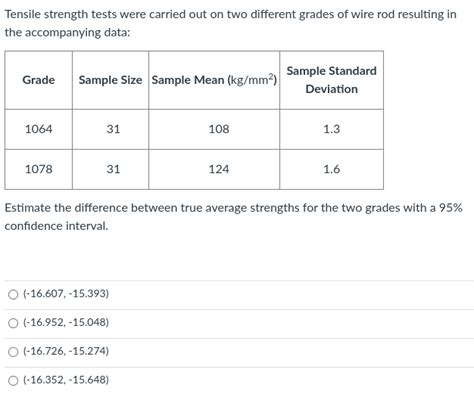Click the Grade column header cell
The image size is (474, 397).
click(x=39, y=80)
